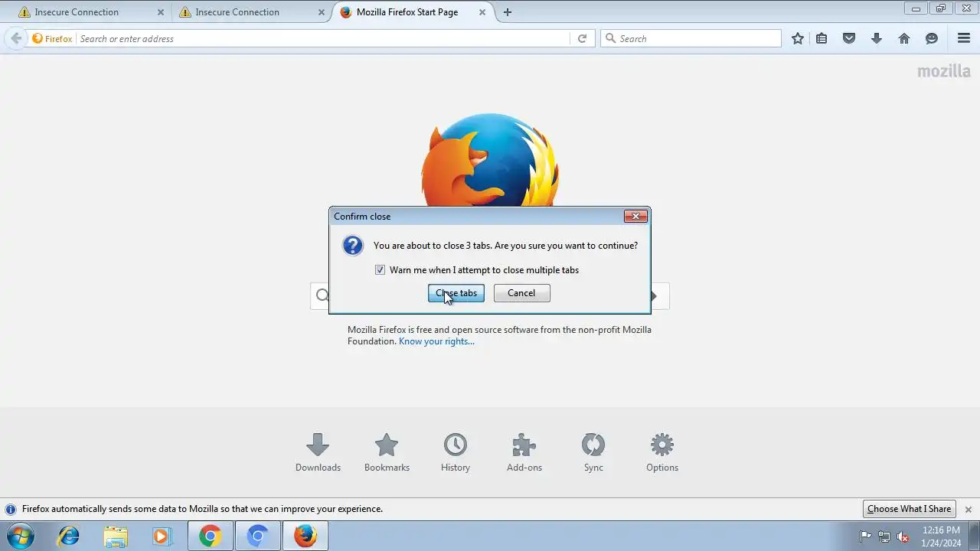Viewport: 980px width, 551px height.
Task: Focus the address bar field
Action: [322, 38]
